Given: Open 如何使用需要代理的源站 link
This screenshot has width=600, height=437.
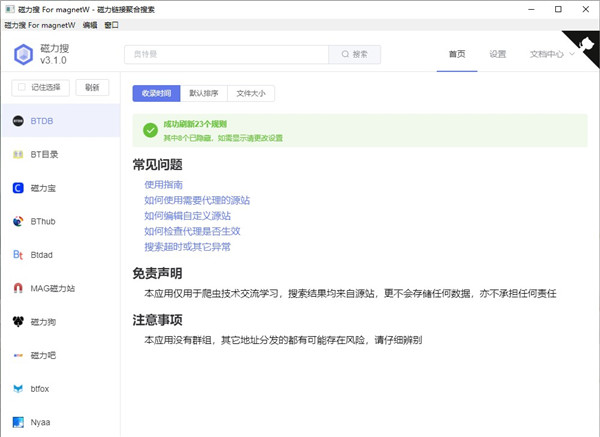Looking at the screenshot, I should pos(197,200).
